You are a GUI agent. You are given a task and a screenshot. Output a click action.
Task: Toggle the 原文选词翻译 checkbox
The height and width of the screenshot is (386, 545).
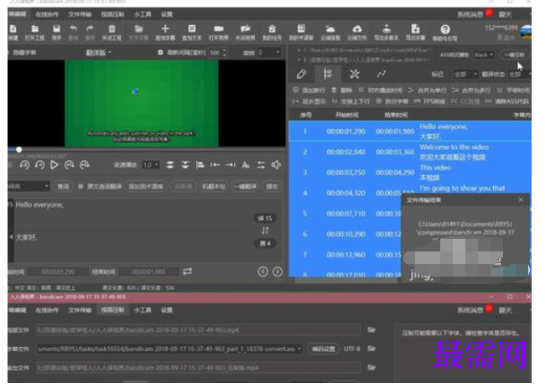80,187
